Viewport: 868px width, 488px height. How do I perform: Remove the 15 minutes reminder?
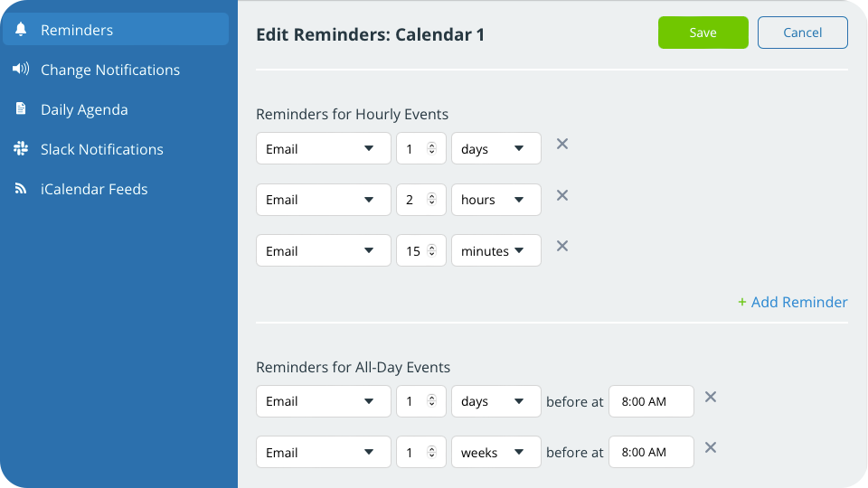pos(562,246)
